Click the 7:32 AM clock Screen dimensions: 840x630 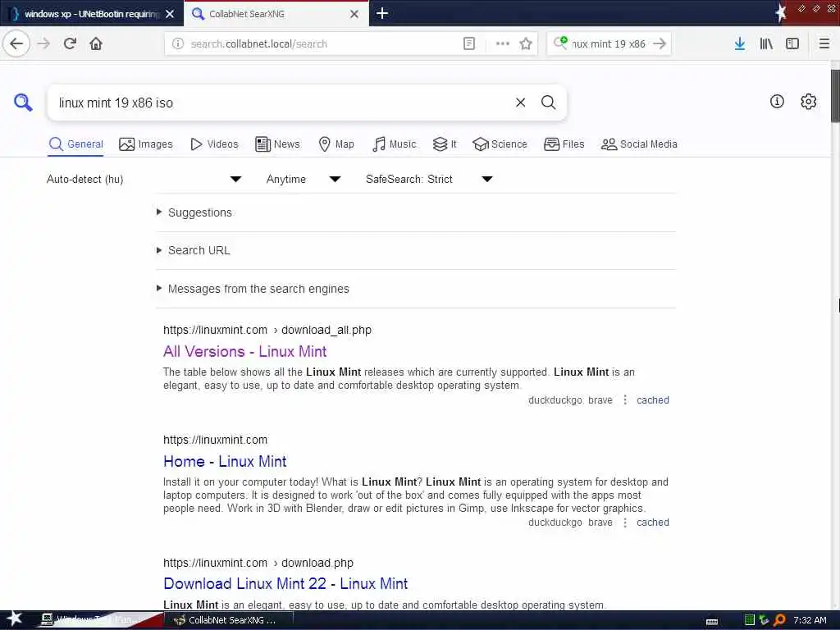810,620
